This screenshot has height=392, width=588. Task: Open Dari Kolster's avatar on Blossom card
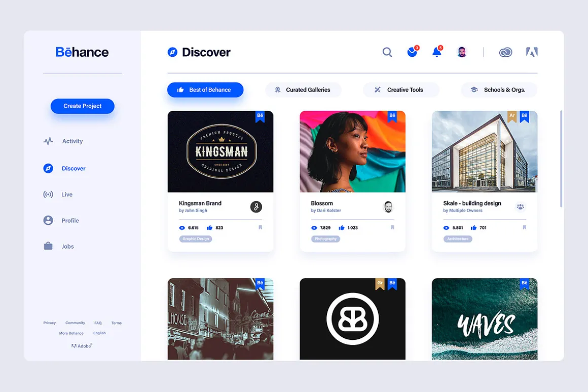[388, 207]
